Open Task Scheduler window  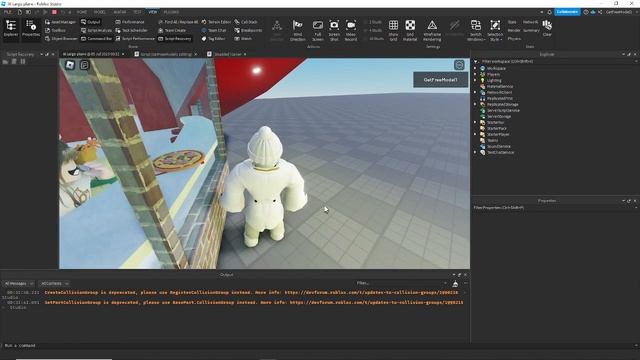pos(131,30)
